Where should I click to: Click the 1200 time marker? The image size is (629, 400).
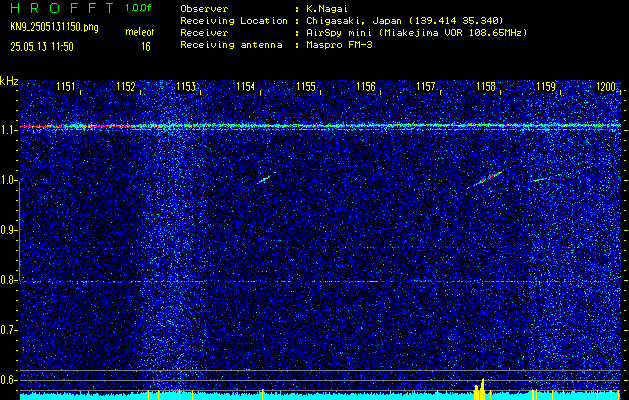click(606, 86)
